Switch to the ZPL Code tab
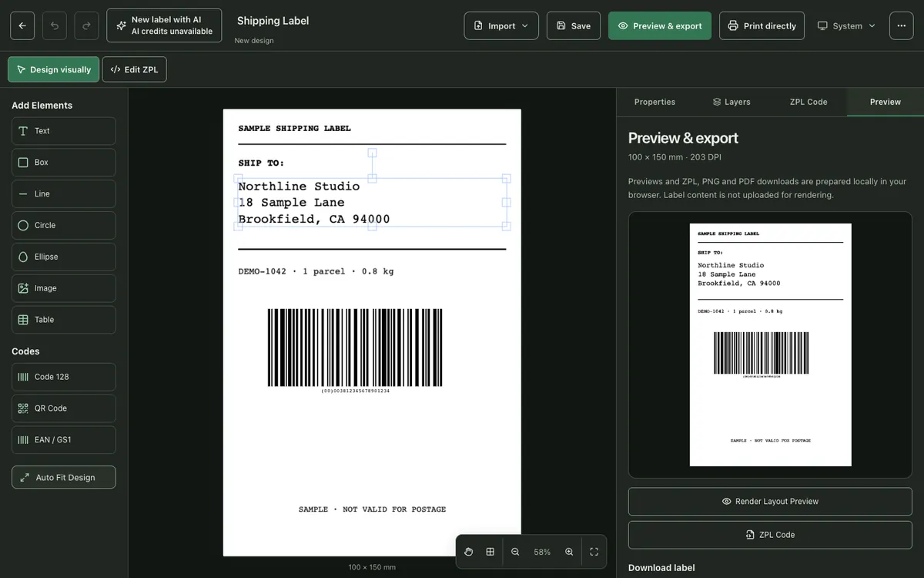This screenshot has width=924, height=578. [x=808, y=102]
